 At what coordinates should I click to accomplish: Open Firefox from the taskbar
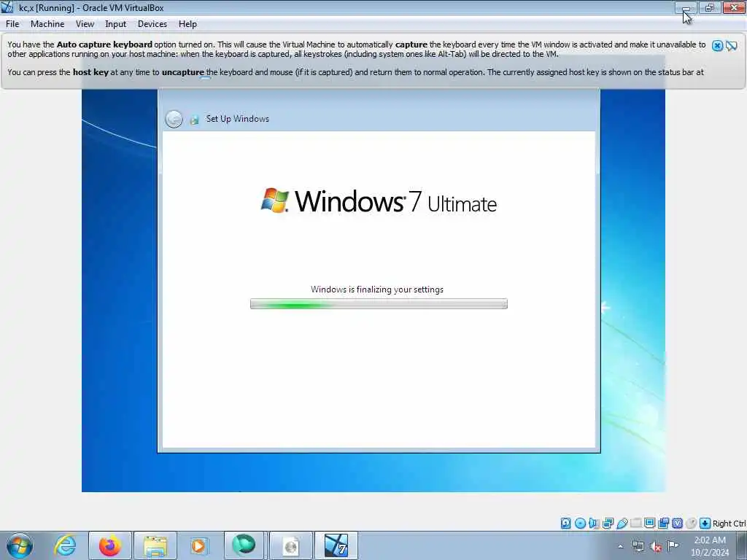(x=109, y=545)
